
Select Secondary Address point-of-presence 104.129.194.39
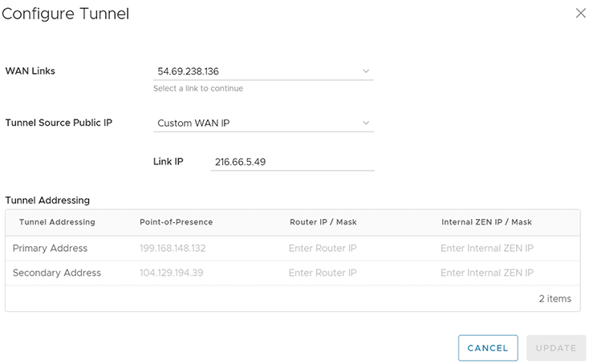169,273
